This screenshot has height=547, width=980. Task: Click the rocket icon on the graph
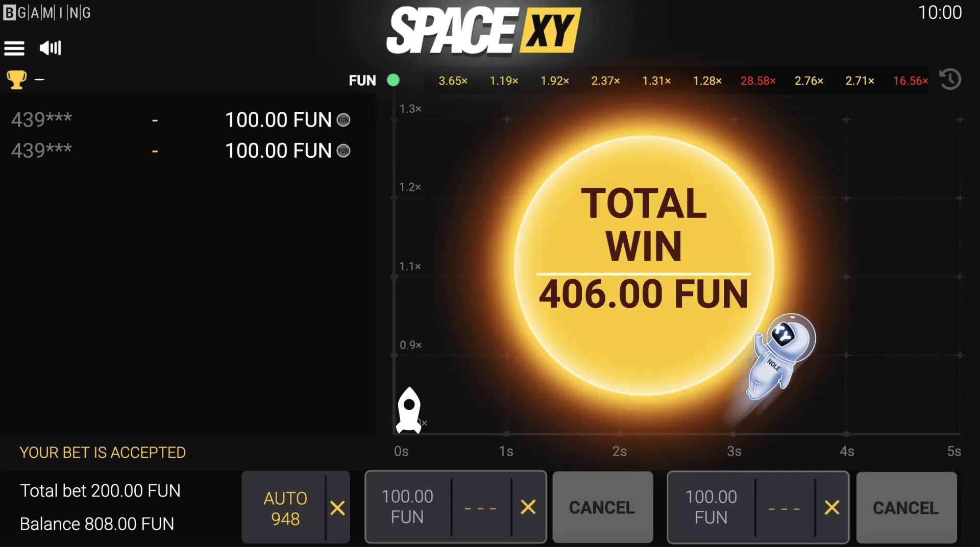pos(409,410)
